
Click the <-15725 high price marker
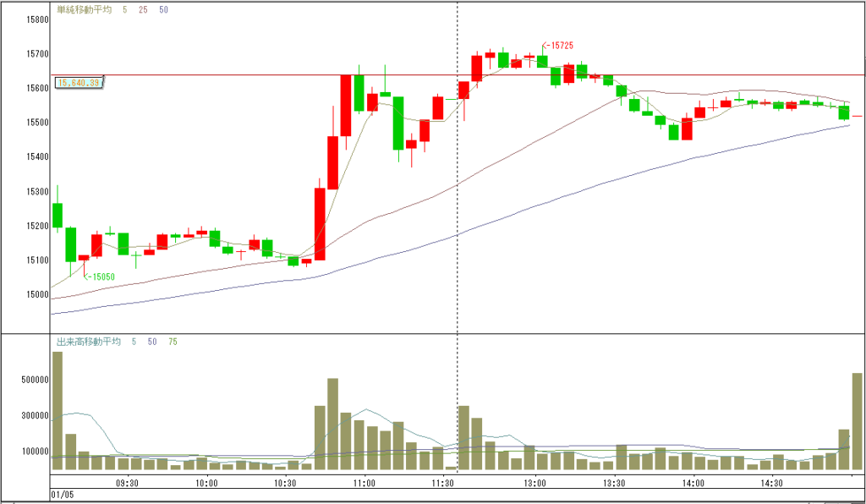point(558,46)
